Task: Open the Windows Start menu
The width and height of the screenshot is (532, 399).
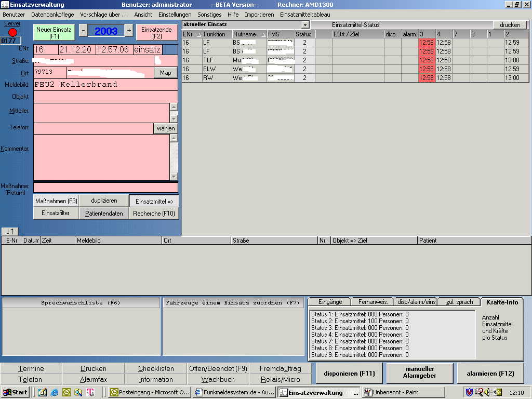Action: click(15, 392)
